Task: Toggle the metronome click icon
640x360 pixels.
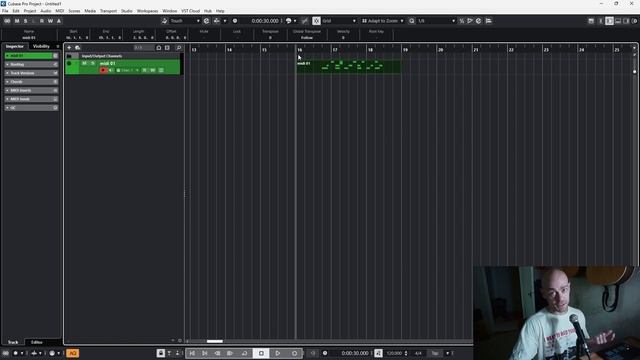Action: [x=378, y=353]
